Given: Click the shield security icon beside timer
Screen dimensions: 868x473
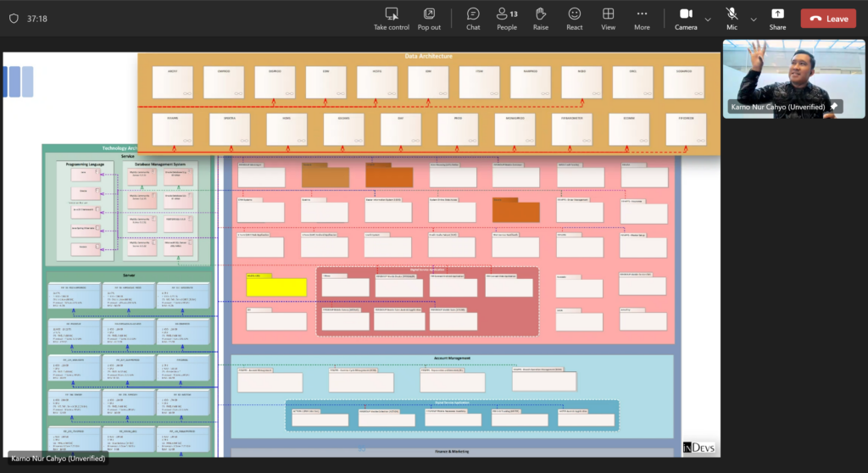Looking at the screenshot, I should [x=14, y=18].
